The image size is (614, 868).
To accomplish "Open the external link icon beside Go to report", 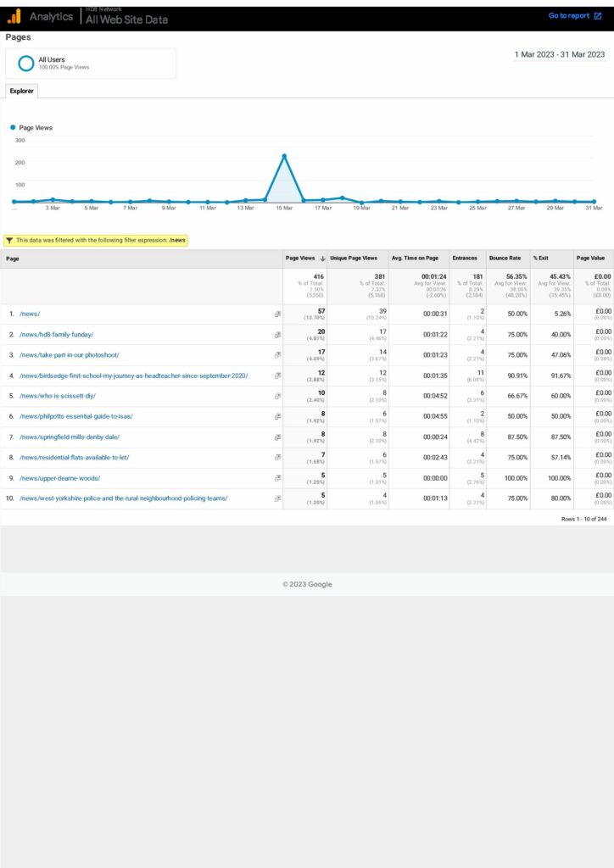I will pos(598,16).
